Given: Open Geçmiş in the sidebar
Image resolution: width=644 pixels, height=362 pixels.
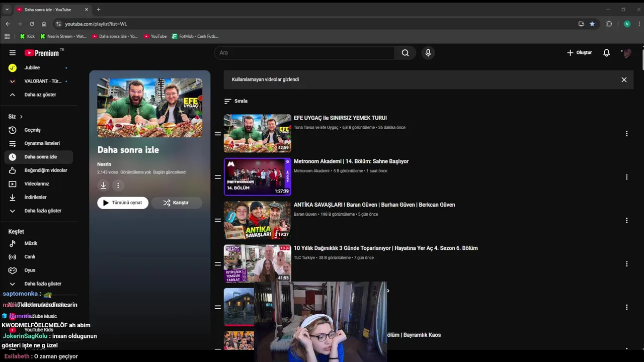Looking at the screenshot, I should click(38, 130).
